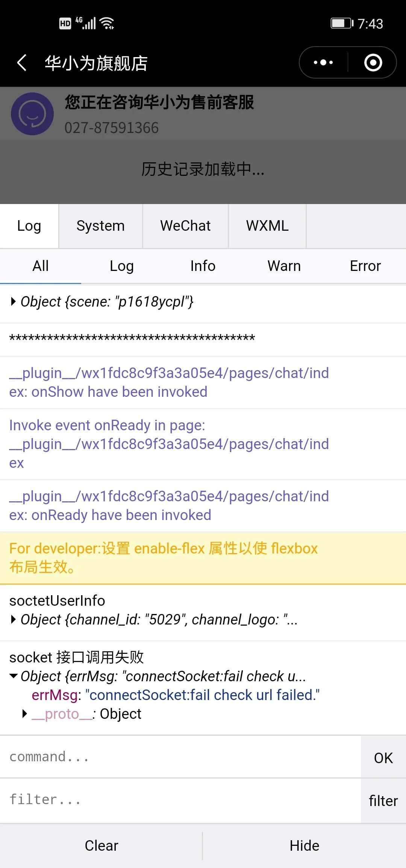Tap the phone number 027-87591366
The image size is (406, 868).
[112, 128]
